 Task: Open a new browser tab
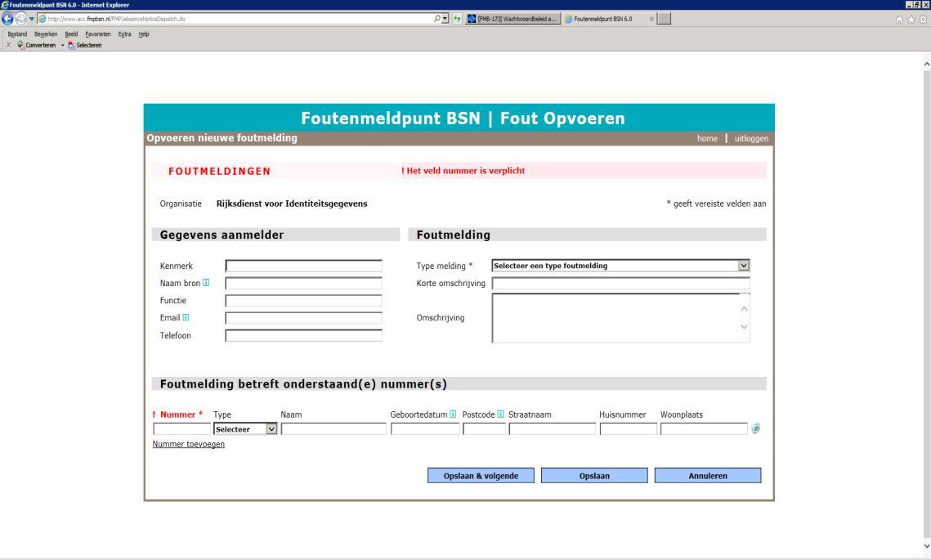[x=665, y=19]
